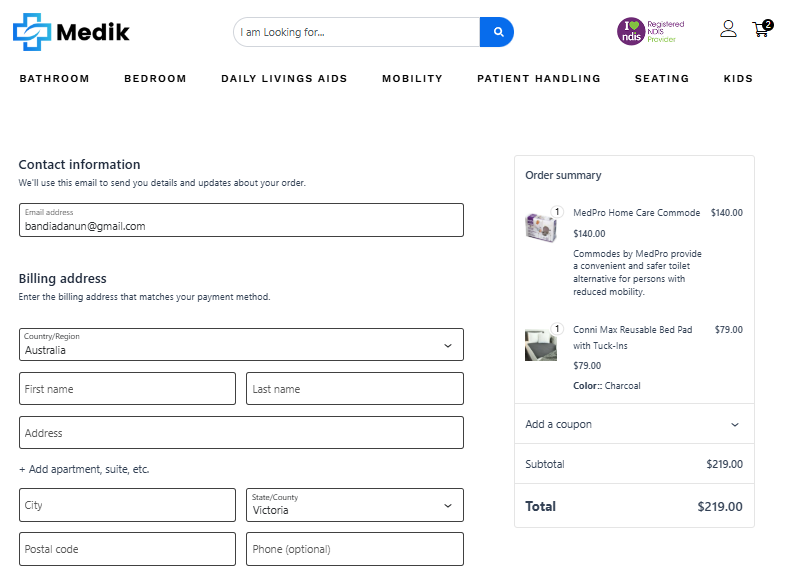
Task: Open the Daily Livings Aids menu
Action: click(284, 79)
